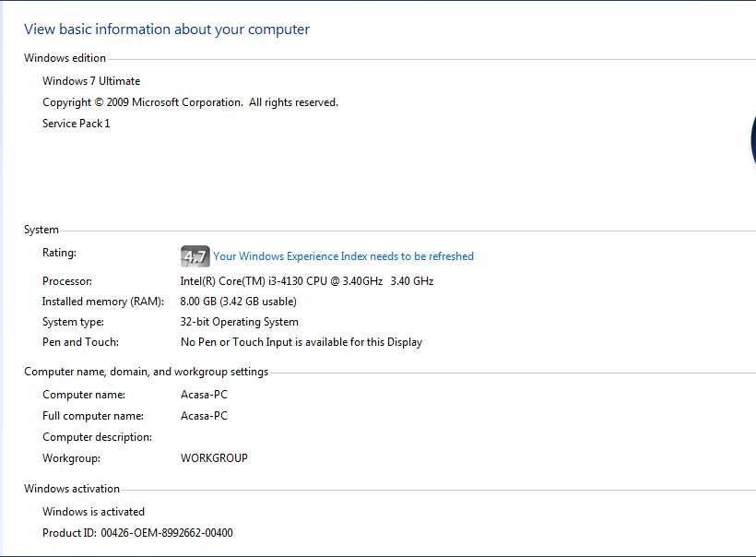Viewport: 756px width, 557px height.
Task: Click 'Computer name, domain, and workgroup settings' header
Action: pyautogui.click(x=146, y=372)
